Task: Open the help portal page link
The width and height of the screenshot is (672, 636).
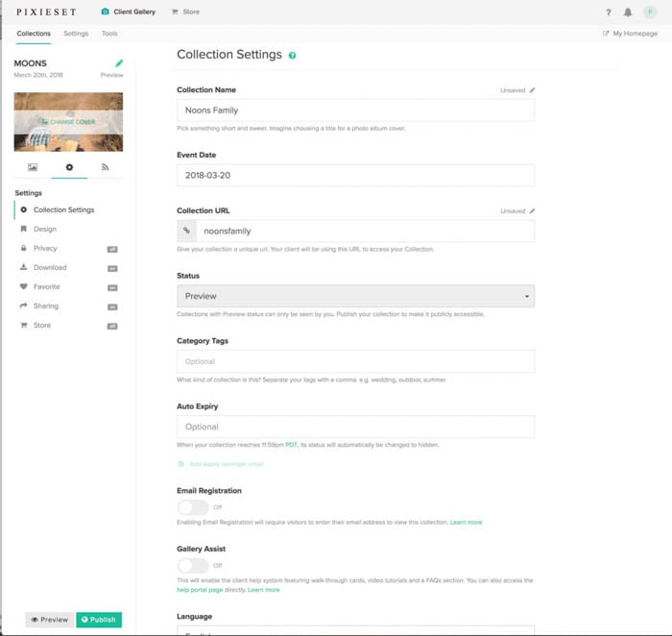Action: pyautogui.click(x=200, y=590)
